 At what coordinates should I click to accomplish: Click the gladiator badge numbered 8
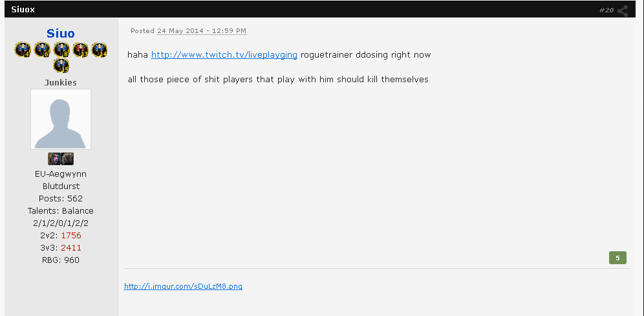click(x=61, y=50)
